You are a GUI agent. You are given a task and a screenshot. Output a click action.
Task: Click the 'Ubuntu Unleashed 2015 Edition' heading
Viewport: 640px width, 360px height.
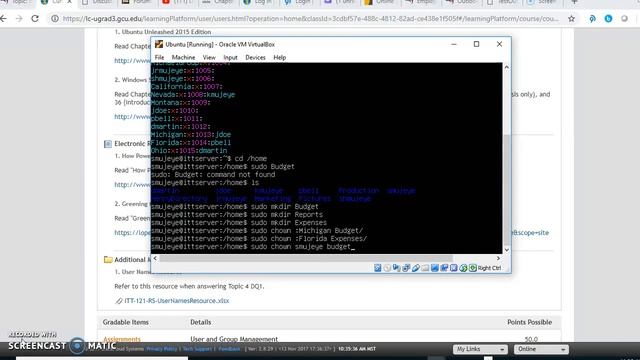tap(166, 32)
